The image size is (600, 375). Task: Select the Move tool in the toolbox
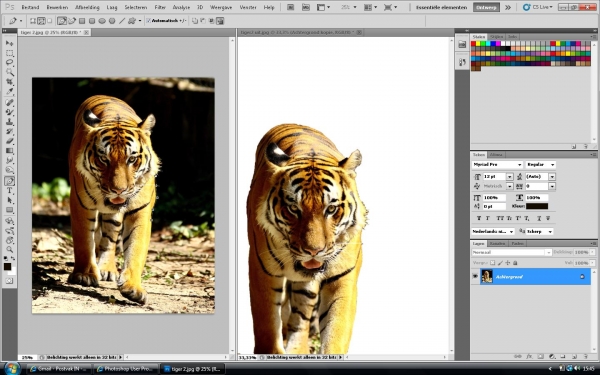[9, 43]
